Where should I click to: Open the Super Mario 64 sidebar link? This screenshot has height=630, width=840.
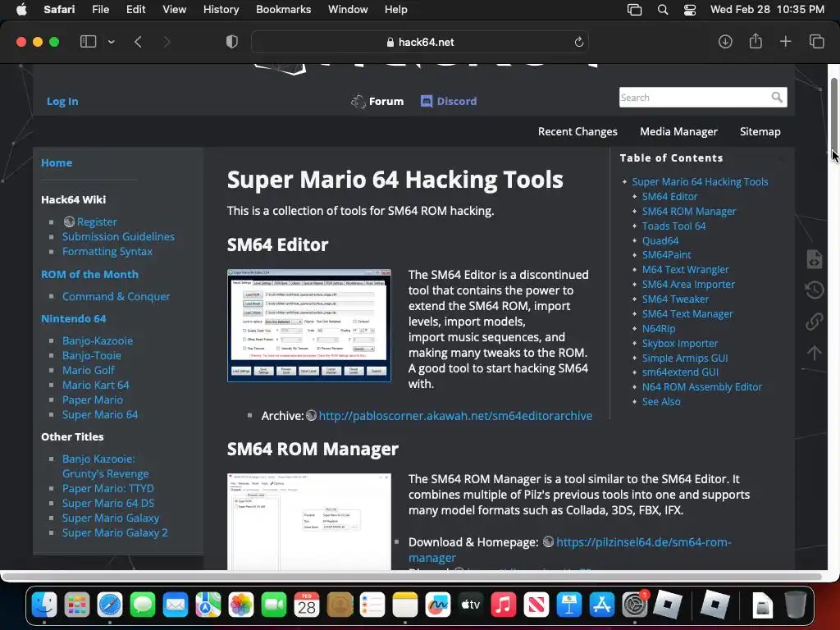[99, 414]
